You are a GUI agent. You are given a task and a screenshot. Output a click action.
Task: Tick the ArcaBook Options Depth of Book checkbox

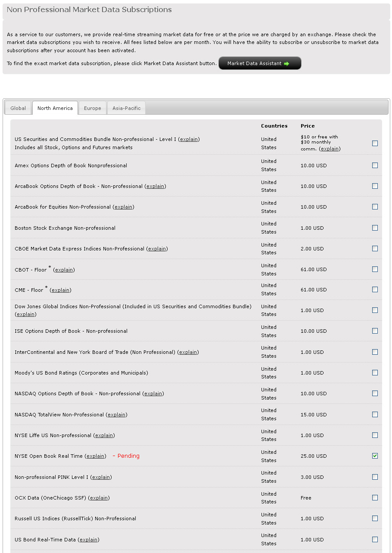pyautogui.click(x=375, y=186)
